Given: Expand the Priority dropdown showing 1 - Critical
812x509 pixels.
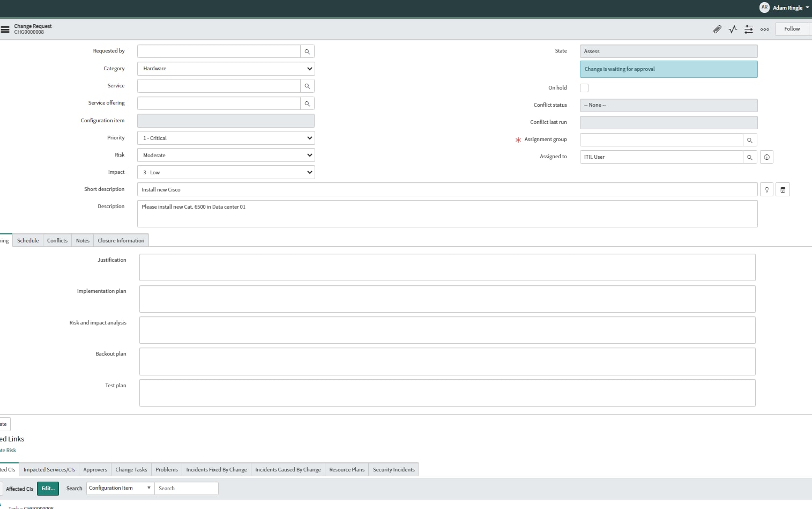Looking at the screenshot, I should 226,138.
